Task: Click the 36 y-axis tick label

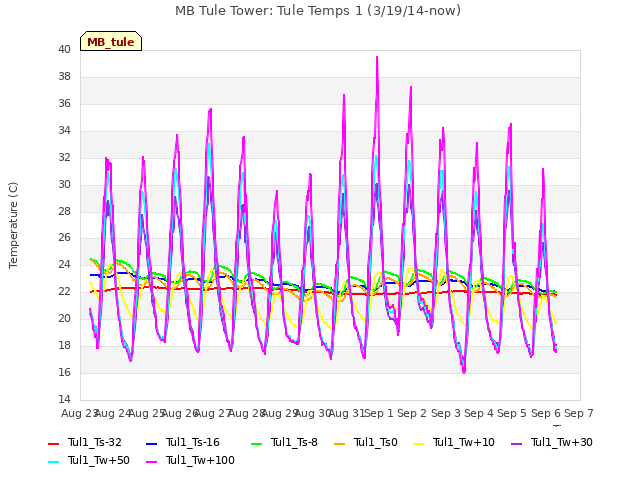Action: coord(64,103)
